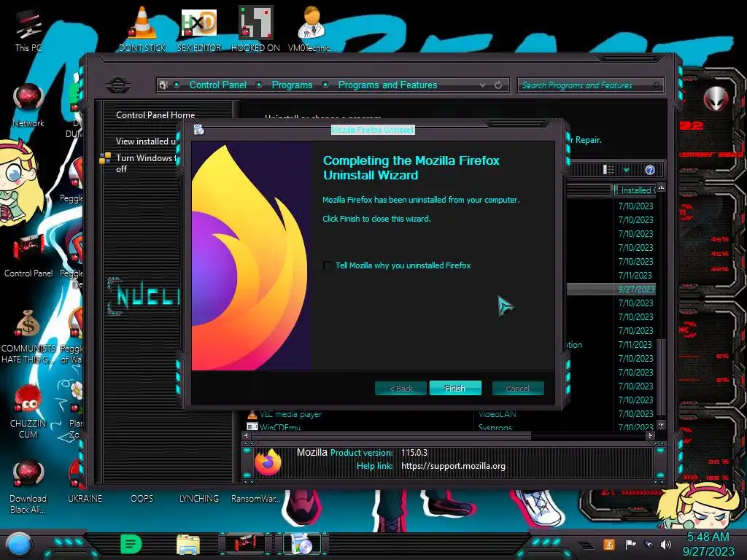This screenshot has width=747, height=560.
Task: Open the View installed updates link
Action: click(x=146, y=141)
